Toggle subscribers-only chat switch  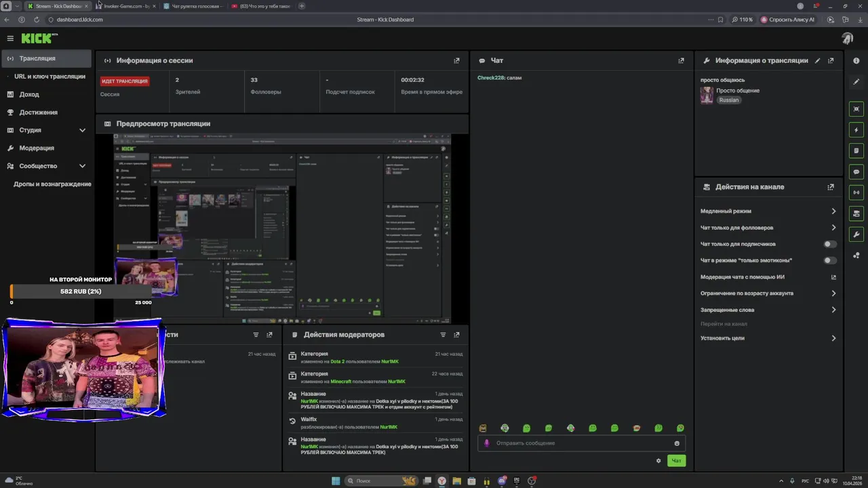pyautogui.click(x=829, y=244)
